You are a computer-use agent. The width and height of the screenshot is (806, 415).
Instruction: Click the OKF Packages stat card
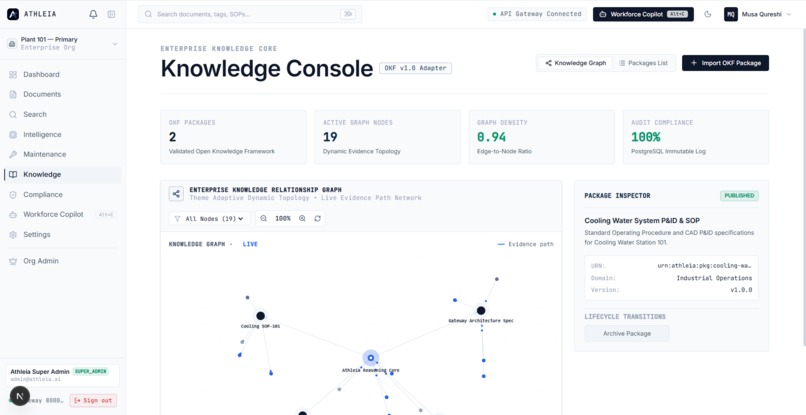[233, 137]
